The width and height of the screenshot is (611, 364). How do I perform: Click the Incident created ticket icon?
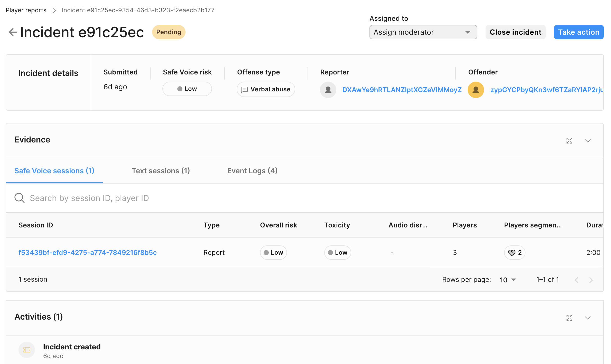click(x=27, y=350)
